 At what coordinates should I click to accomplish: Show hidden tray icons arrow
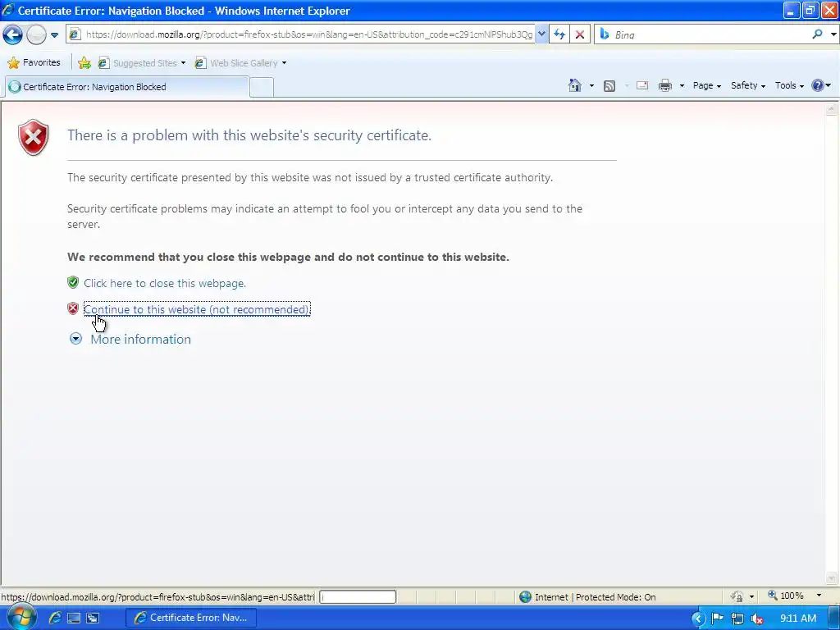698,619
